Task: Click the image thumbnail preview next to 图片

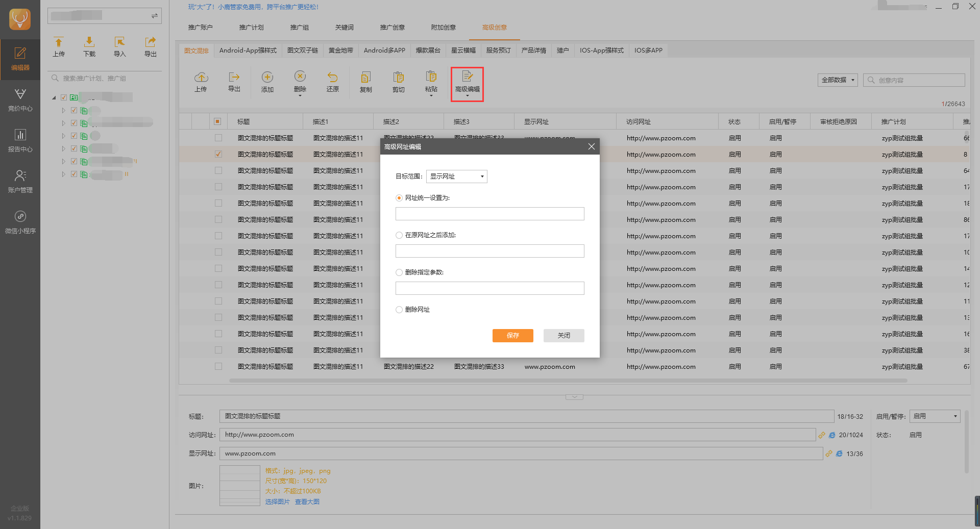Action: 240,486
